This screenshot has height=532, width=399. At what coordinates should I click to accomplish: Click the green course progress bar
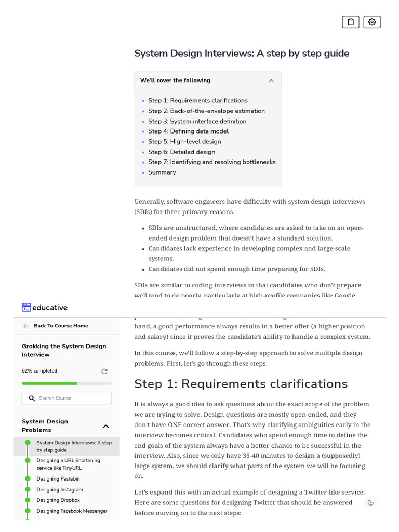50,383
